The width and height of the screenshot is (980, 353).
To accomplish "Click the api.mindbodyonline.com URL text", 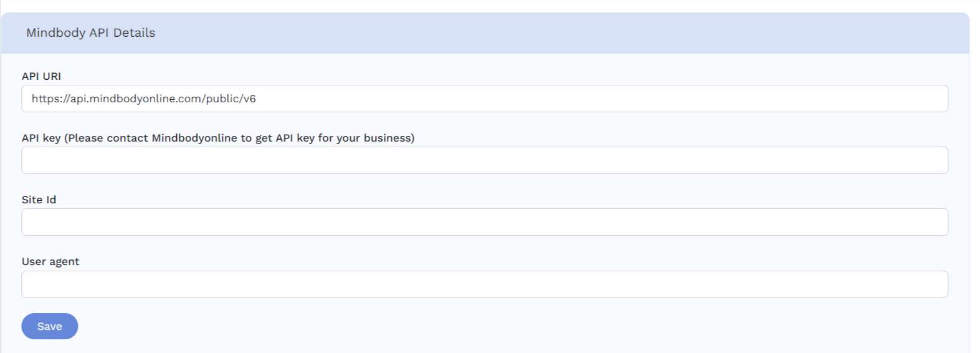I will click(143, 99).
